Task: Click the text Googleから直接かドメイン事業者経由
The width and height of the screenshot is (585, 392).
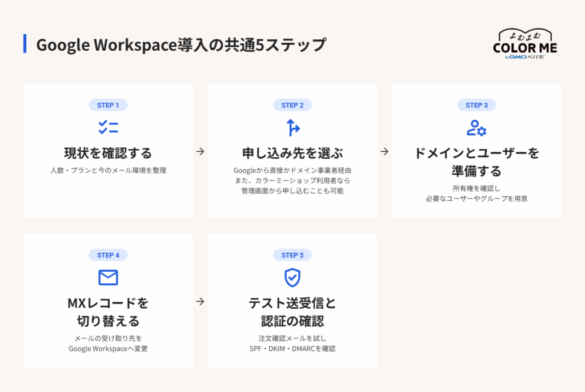Action: (x=292, y=170)
